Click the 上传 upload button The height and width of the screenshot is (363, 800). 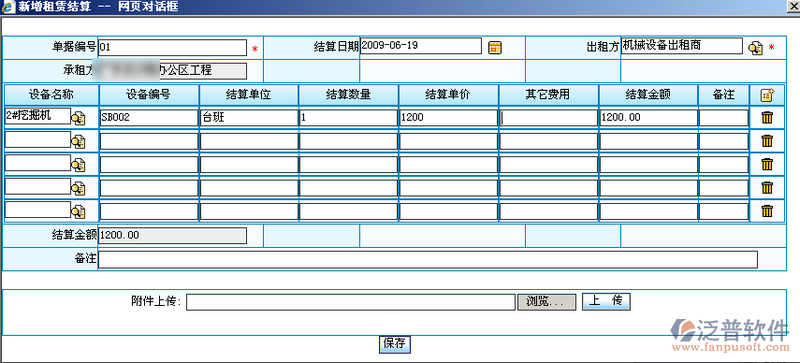tap(606, 301)
